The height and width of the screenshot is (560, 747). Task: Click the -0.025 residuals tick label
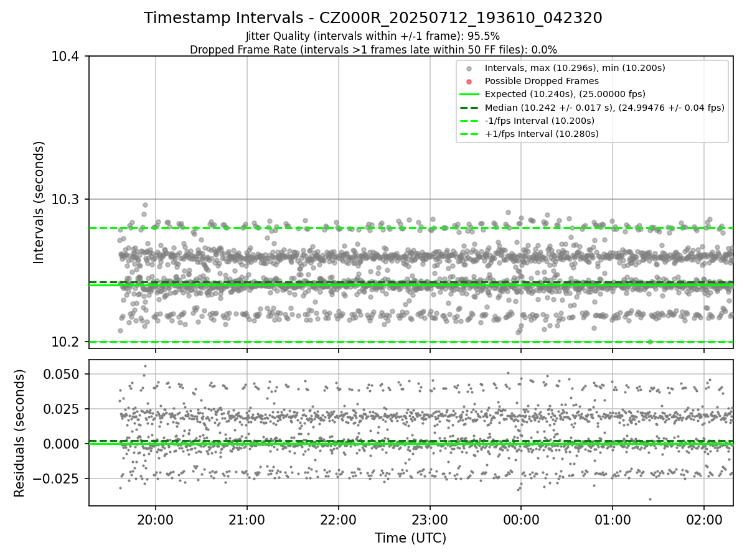click(56, 478)
